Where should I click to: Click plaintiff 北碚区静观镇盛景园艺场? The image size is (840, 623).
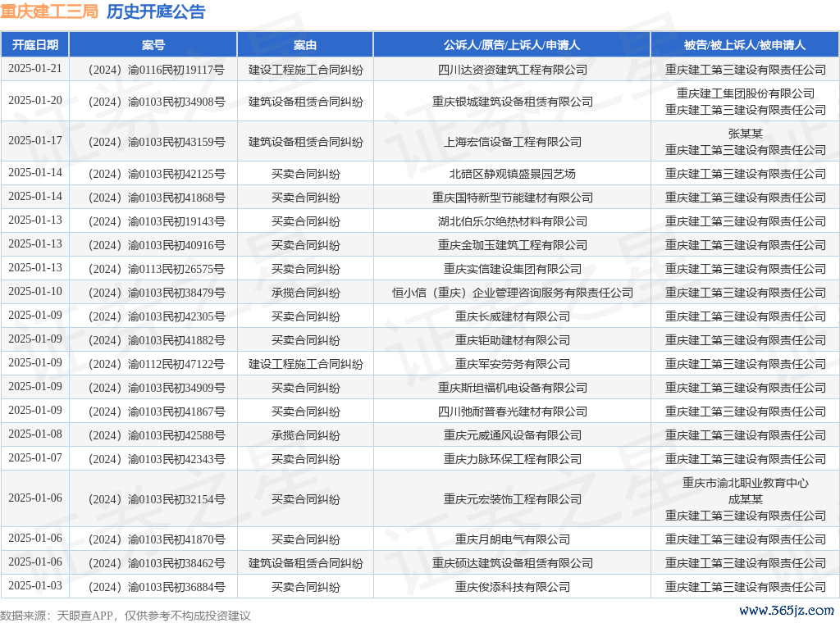512,174
